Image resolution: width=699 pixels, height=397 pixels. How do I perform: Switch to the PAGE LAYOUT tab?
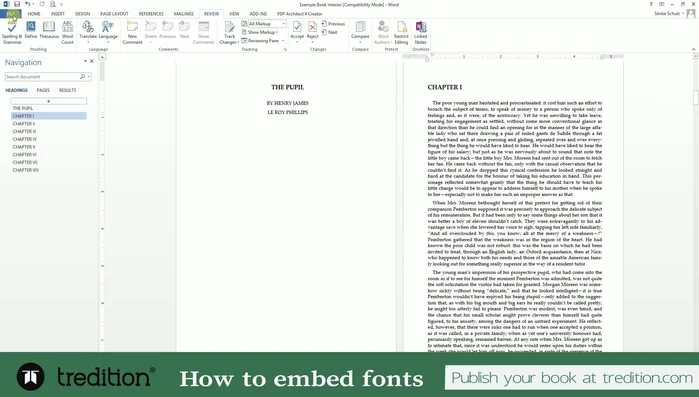(114, 14)
